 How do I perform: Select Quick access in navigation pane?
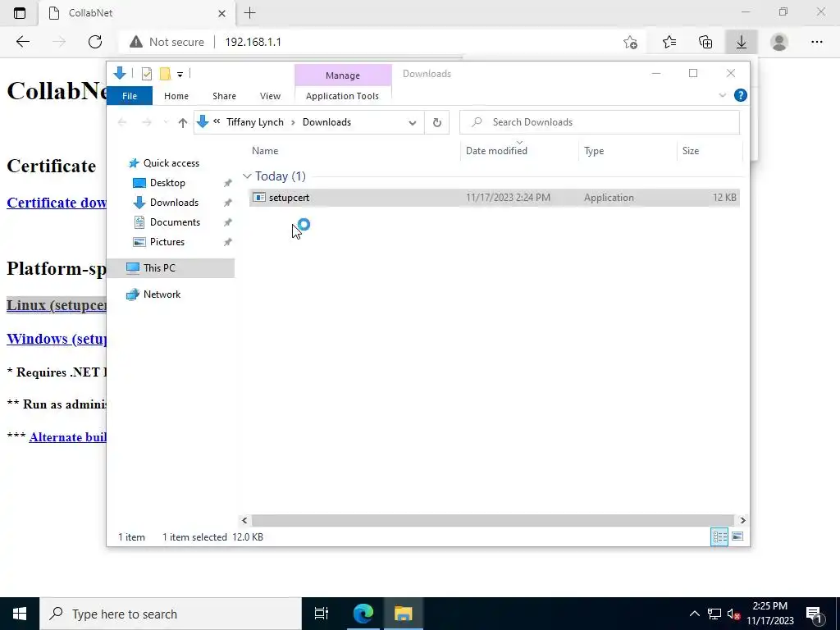(x=171, y=163)
